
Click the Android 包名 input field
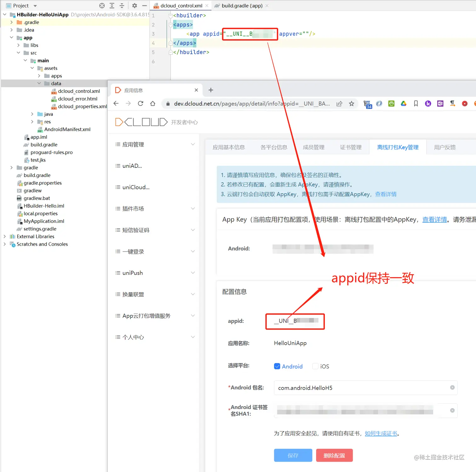[365, 388]
